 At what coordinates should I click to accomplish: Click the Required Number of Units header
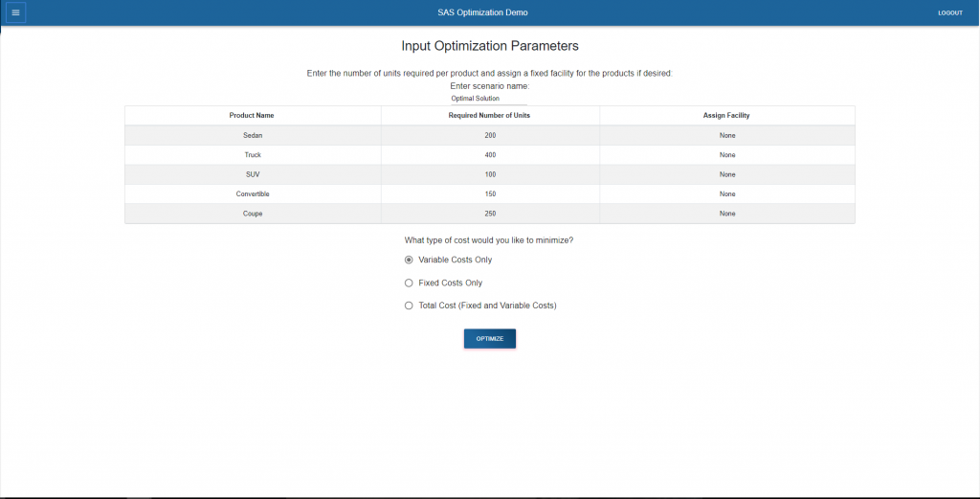(x=489, y=115)
